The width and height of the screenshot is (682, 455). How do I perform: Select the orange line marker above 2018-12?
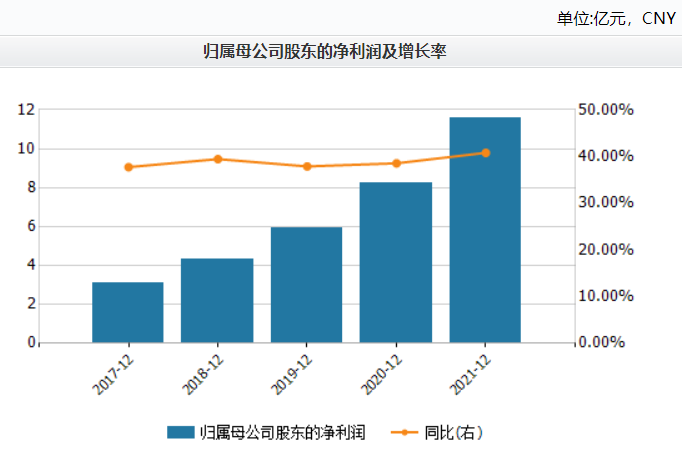click(x=217, y=159)
